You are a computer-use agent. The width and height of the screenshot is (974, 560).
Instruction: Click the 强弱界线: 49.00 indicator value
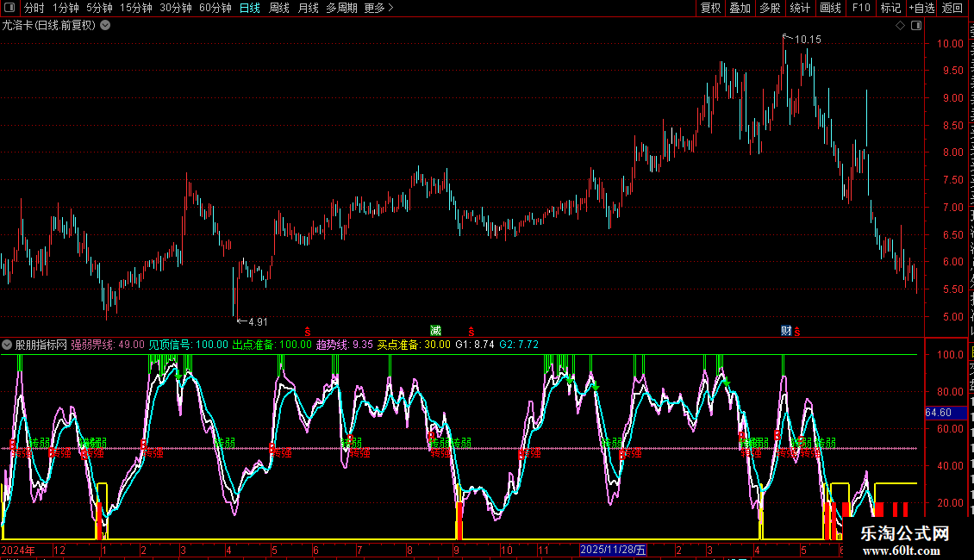(x=108, y=345)
